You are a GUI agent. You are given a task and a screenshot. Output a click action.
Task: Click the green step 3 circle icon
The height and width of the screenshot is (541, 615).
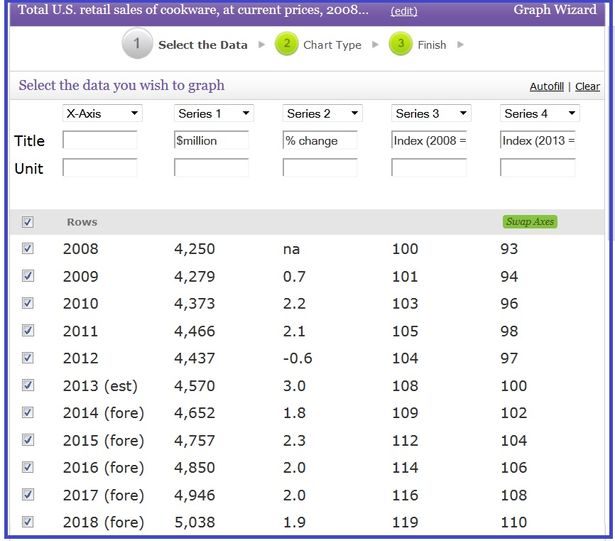pos(400,45)
